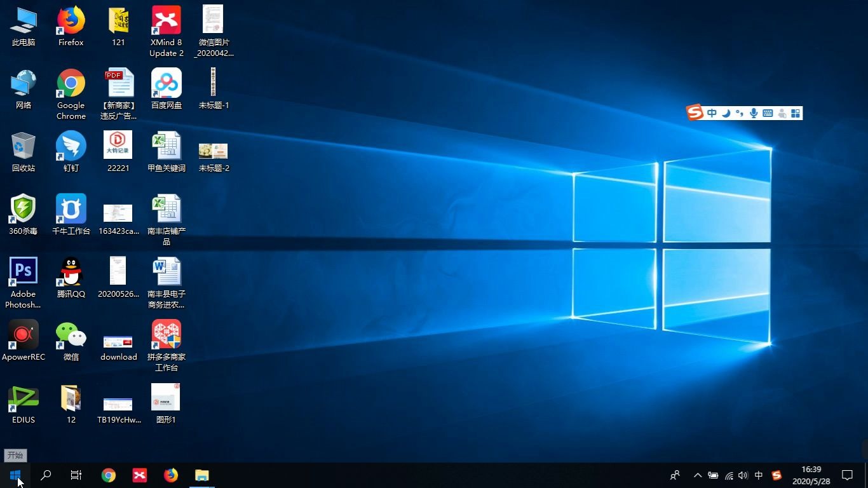Open taskbar search
This screenshot has height=488, width=868.
coord(46,475)
